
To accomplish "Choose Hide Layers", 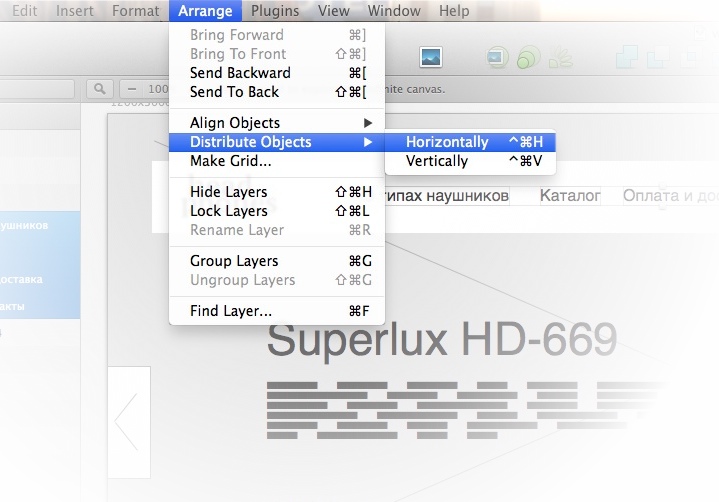I will point(277,192).
